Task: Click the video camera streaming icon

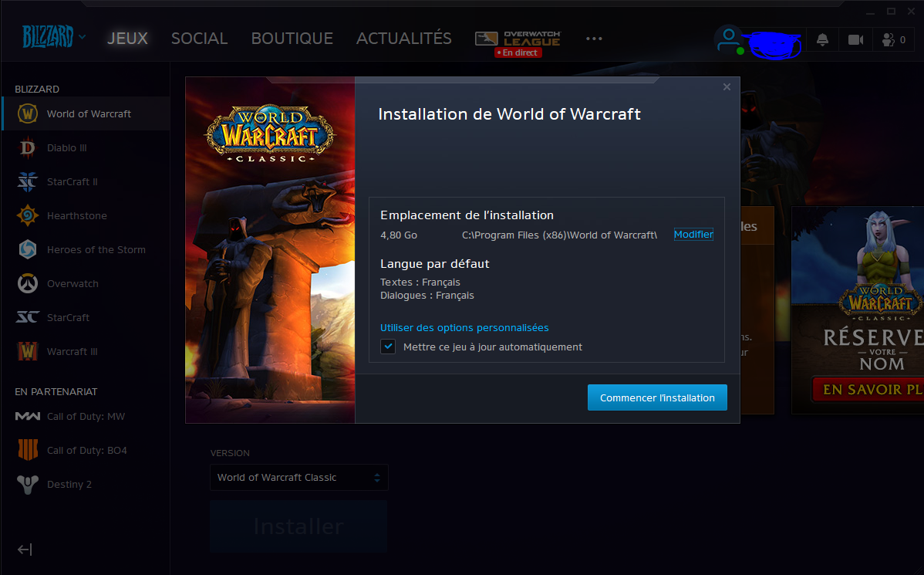Action: (855, 39)
